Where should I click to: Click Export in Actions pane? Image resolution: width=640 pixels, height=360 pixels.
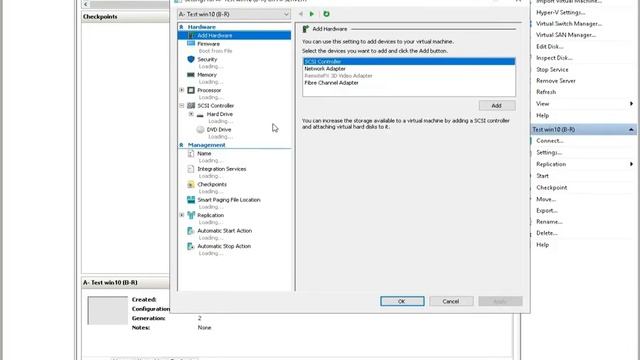click(547, 211)
